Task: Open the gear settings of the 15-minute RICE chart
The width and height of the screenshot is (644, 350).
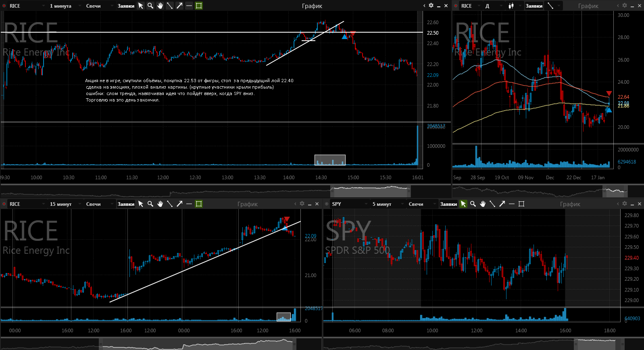Action: [x=302, y=204]
